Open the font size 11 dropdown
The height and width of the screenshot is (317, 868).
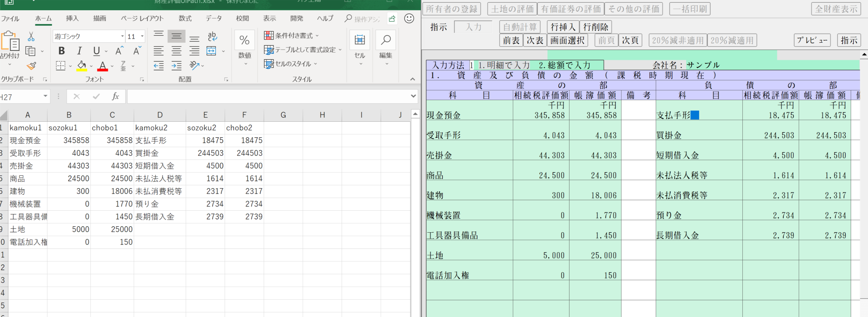(x=142, y=36)
